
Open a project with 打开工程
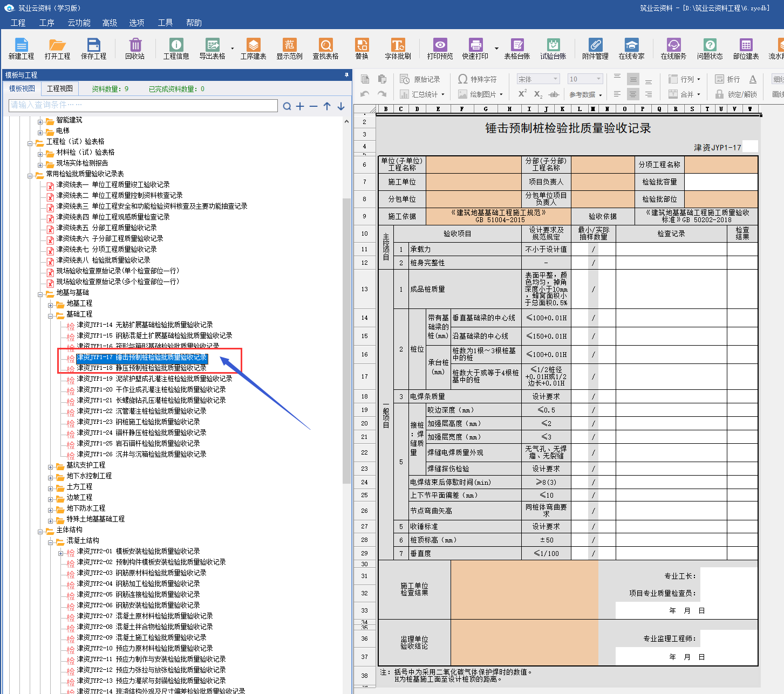point(57,49)
